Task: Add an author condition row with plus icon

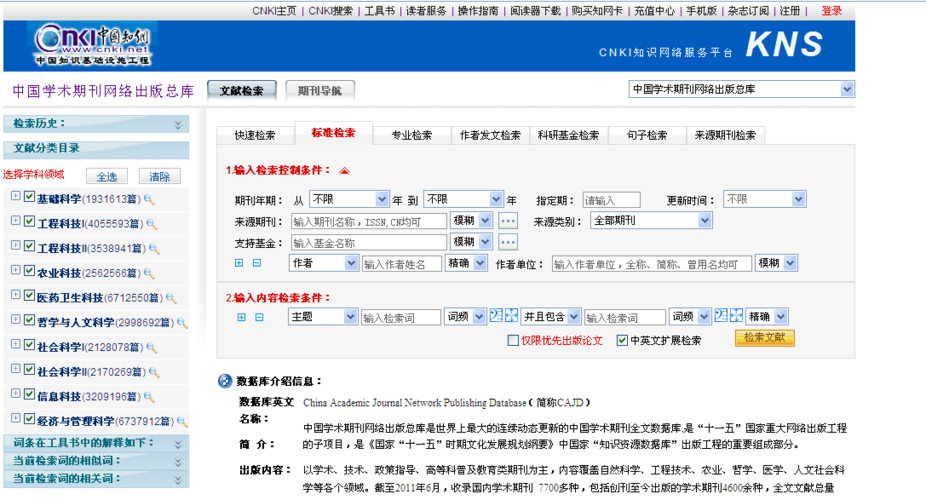Action: [x=239, y=263]
